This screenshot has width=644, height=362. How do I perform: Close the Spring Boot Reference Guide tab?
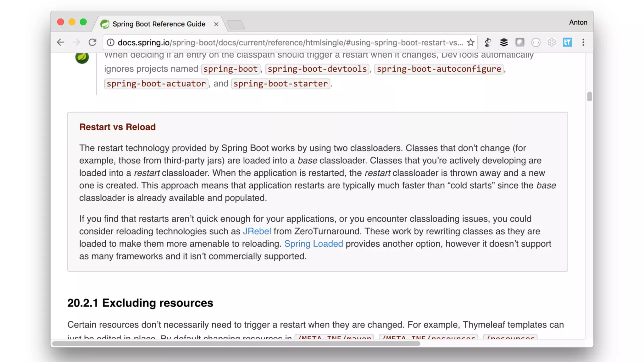coord(216,24)
